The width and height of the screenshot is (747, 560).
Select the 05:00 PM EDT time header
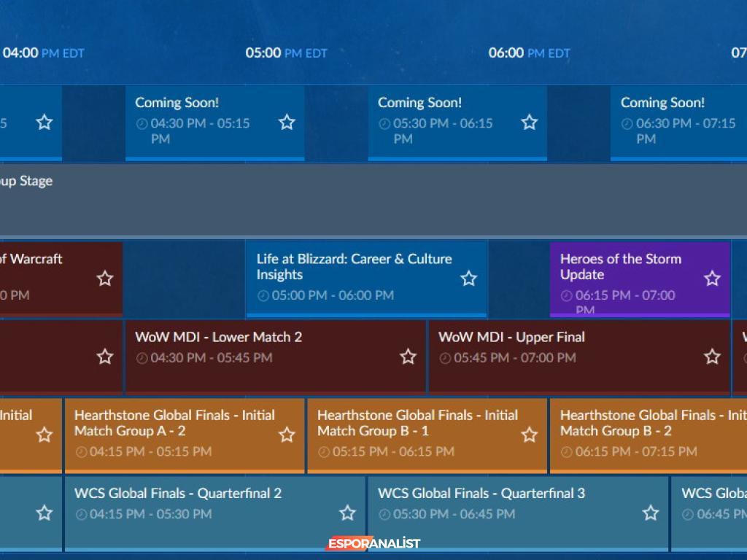[x=286, y=52]
